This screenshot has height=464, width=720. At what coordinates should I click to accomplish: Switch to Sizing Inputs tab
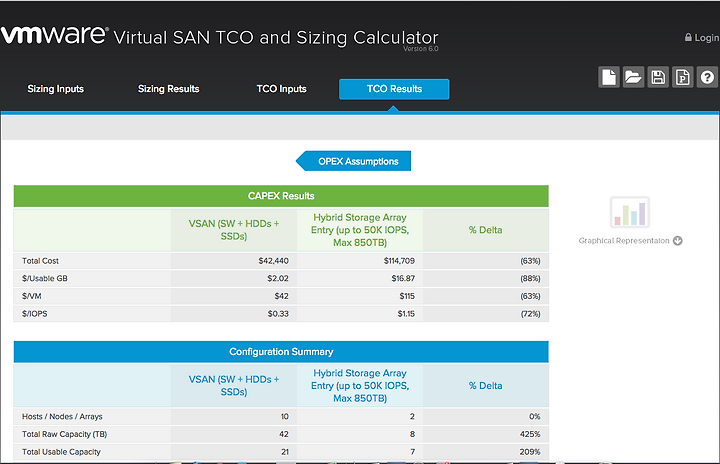coord(56,89)
